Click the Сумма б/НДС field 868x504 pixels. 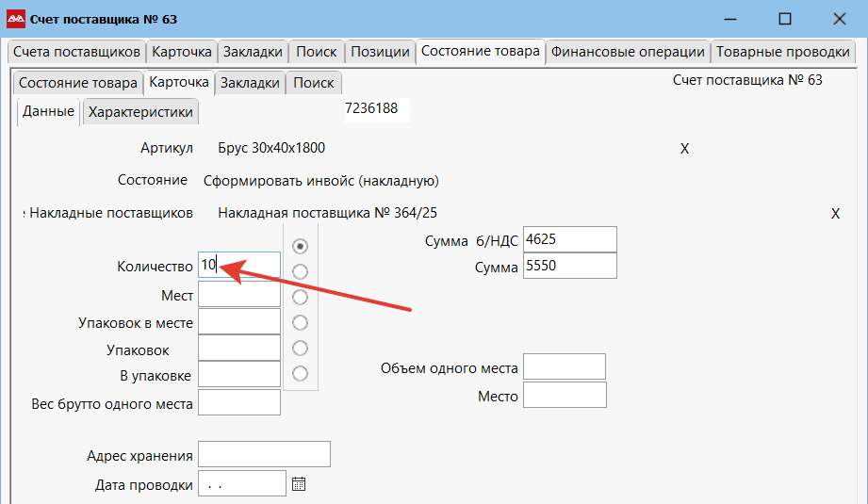pyautogui.click(x=569, y=240)
